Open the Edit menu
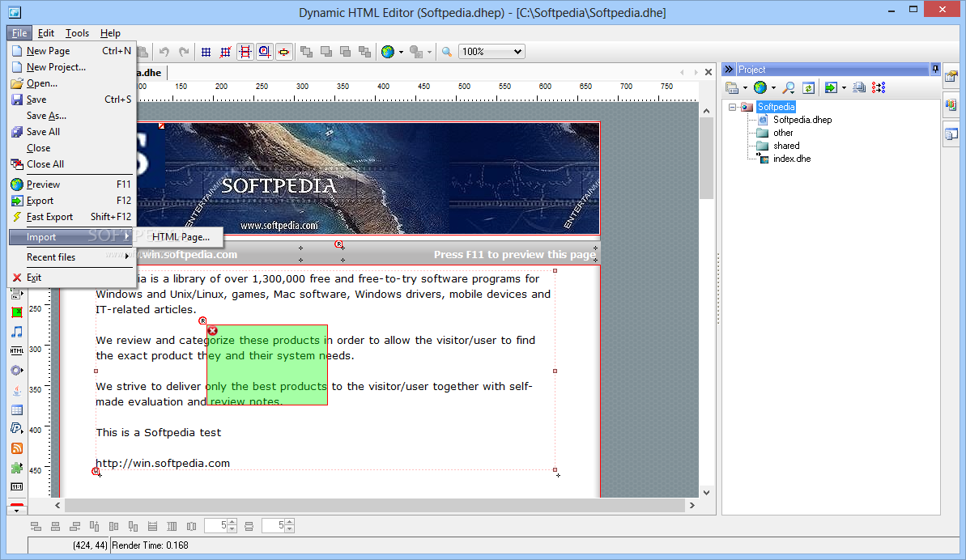This screenshot has width=966, height=560. tap(45, 33)
